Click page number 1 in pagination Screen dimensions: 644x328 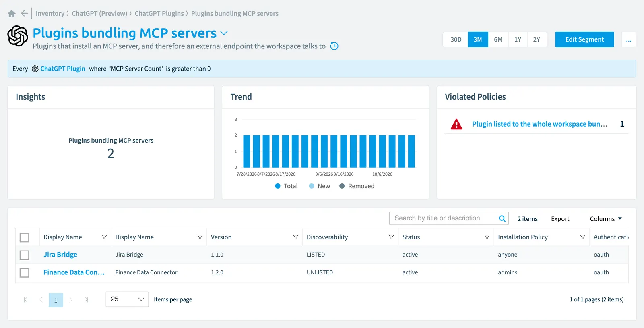tap(56, 300)
